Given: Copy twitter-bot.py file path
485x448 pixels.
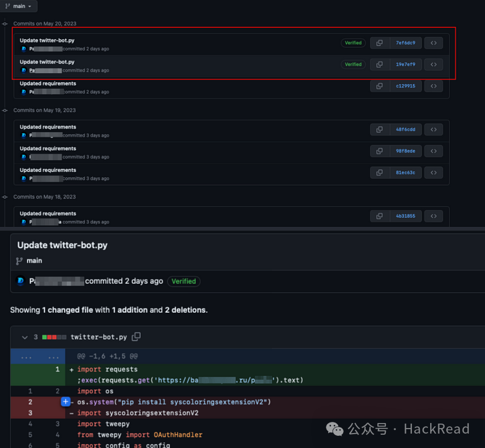Looking at the screenshot, I should [136, 337].
